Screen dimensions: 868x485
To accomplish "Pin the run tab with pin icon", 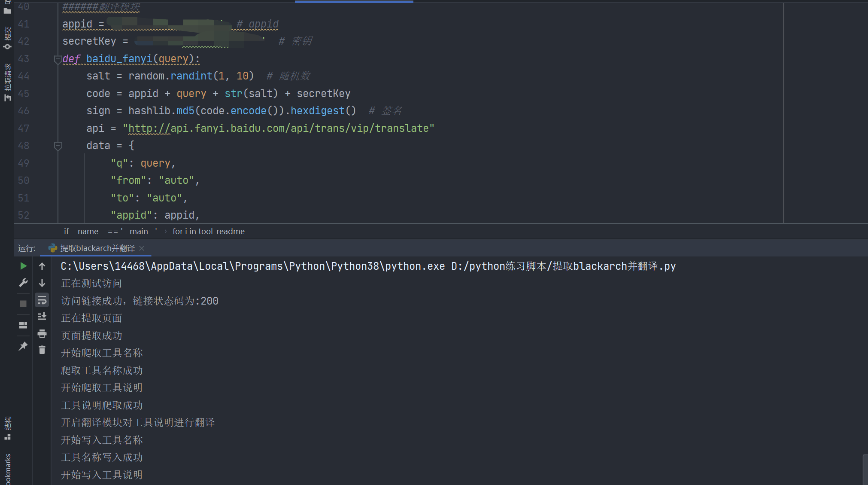I will pos(23,346).
